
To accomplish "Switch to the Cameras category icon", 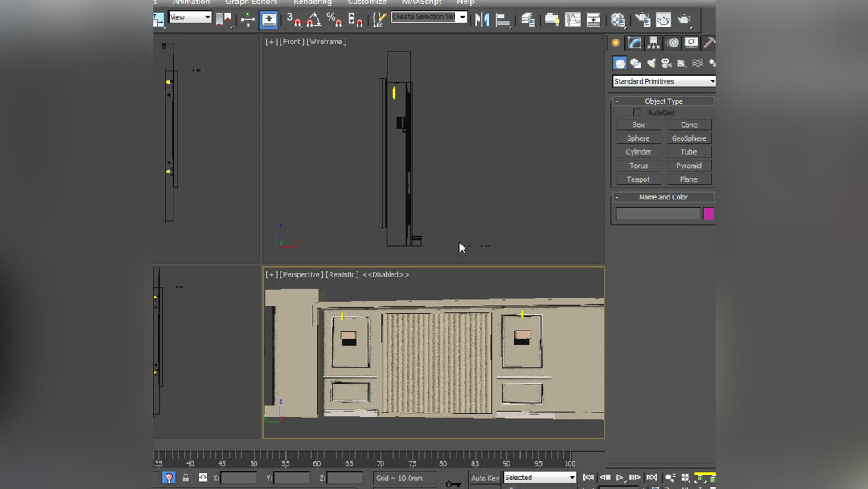I will pos(667,63).
